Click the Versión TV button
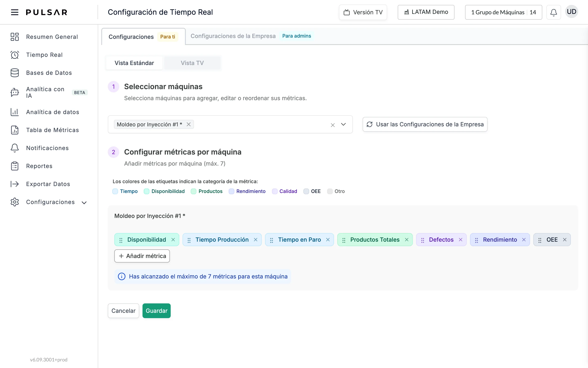Viewport: 588px width, 368px height. (363, 12)
